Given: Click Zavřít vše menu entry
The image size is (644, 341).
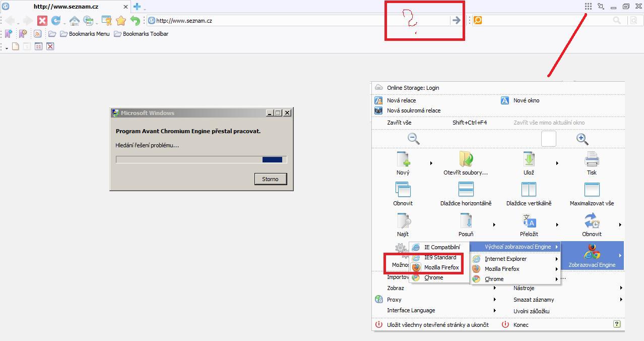Looking at the screenshot, I should pos(399,123).
